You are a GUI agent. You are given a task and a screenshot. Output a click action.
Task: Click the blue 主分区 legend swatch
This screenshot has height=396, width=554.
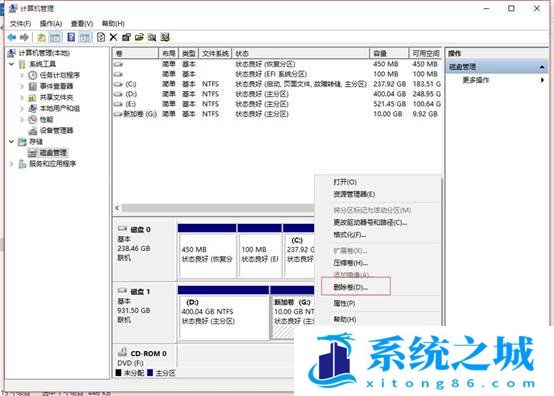[150, 373]
